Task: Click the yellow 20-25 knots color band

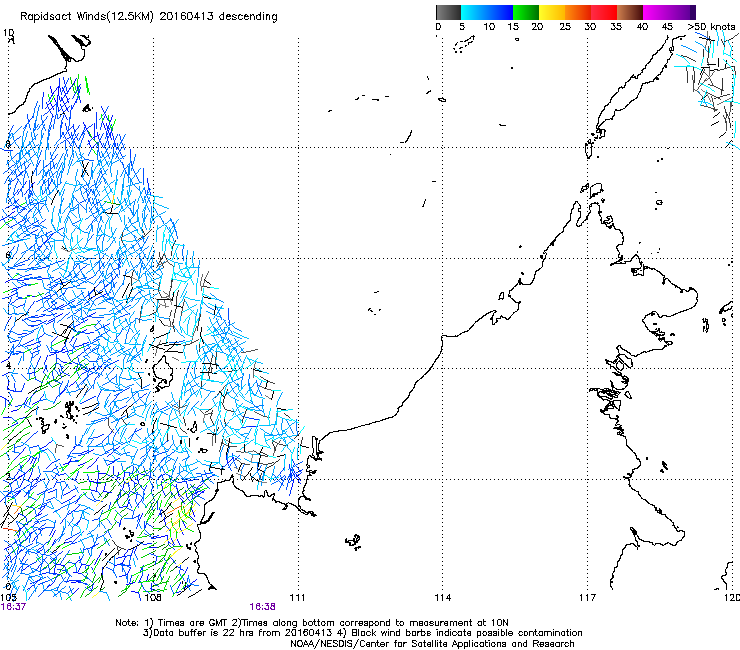Action: (552, 12)
